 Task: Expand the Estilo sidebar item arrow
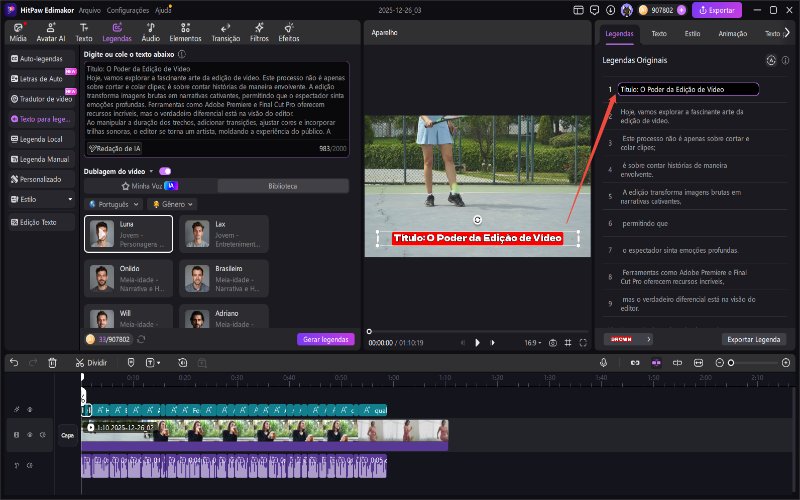pyautogui.click(x=70, y=199)
